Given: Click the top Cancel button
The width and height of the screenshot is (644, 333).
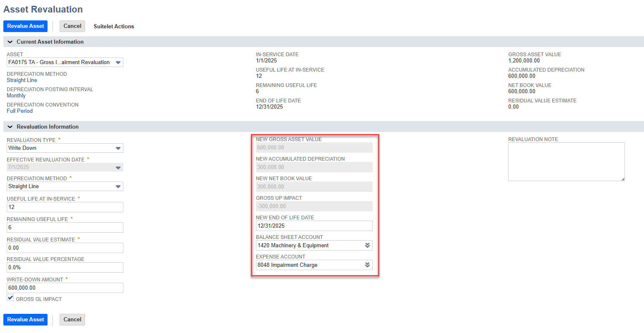Looking at the screenshot, I should tap(72, 26).
